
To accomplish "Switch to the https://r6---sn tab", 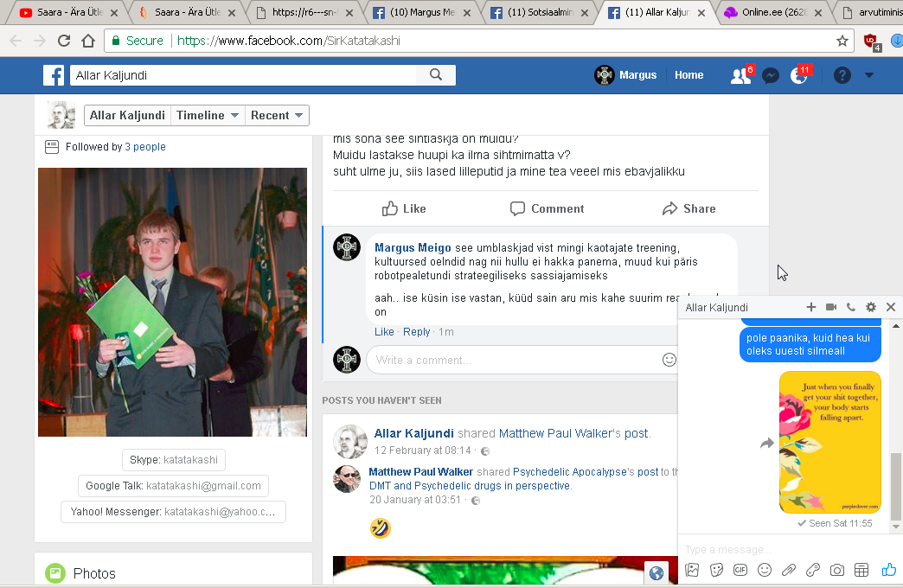I will (x=304, y=12).
